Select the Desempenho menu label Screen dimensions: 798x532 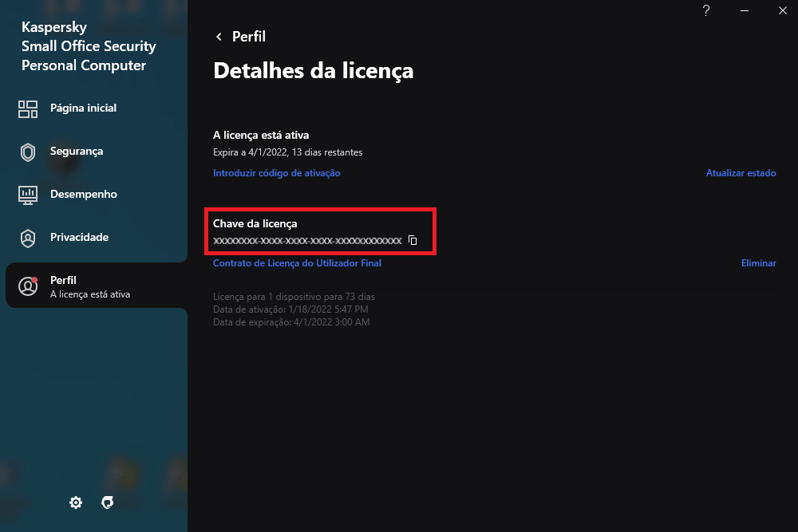click(84, 195)
